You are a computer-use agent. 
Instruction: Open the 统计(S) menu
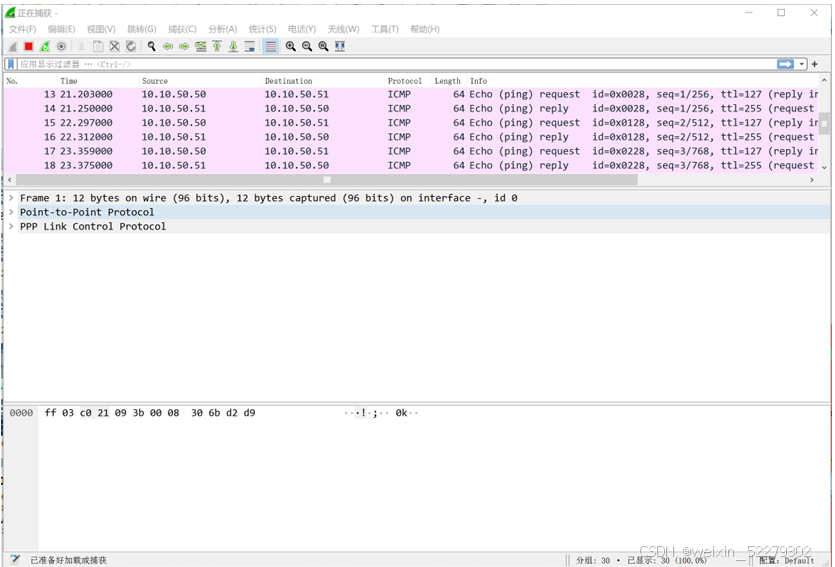pos(263,29)
